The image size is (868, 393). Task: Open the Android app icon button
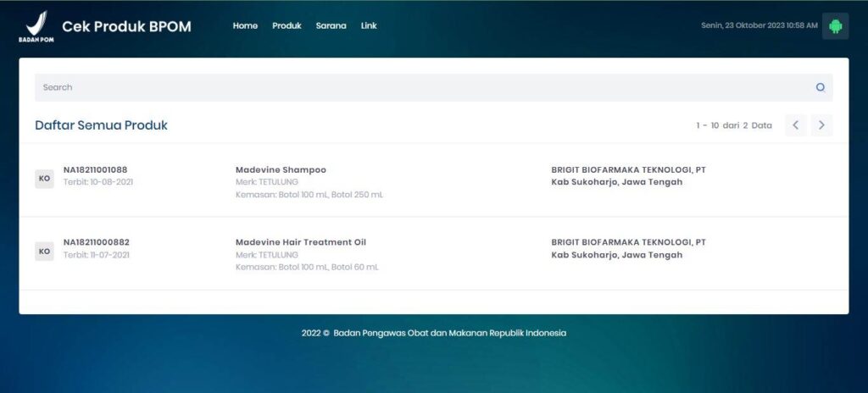tap(835, 26)
